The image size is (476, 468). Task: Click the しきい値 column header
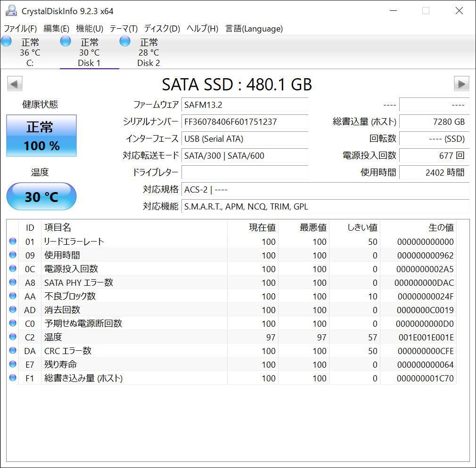354,227
